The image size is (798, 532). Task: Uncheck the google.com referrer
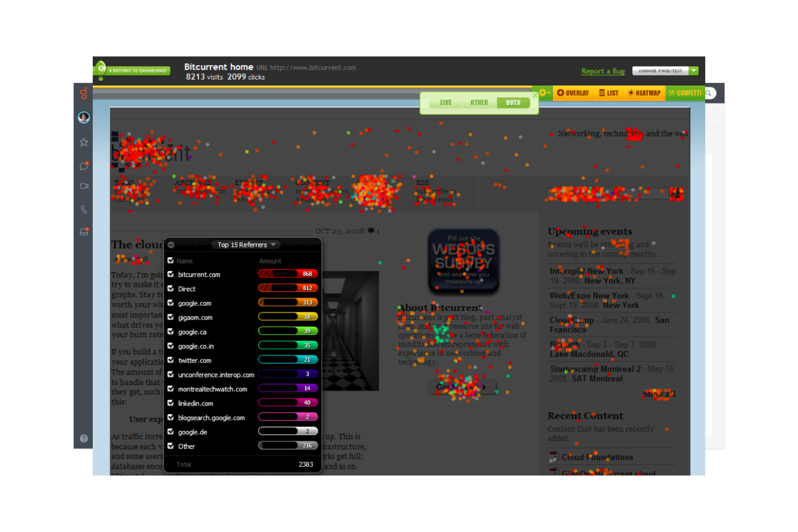coord(170,303)
